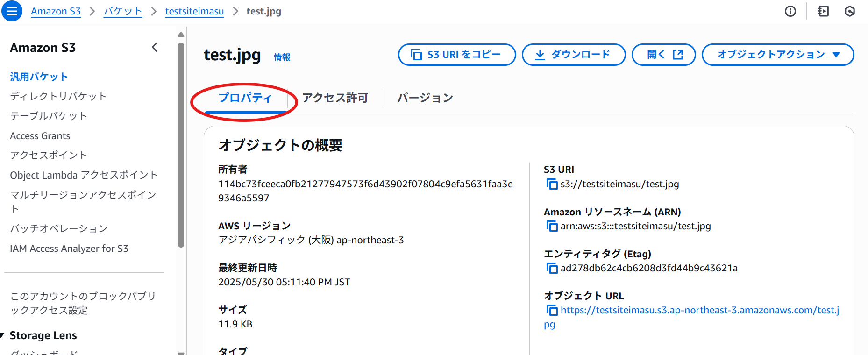Select ディレクトリバケット in sidebar
The width and height of the screenshot is (868, 355).
click(x=58, y=96)
